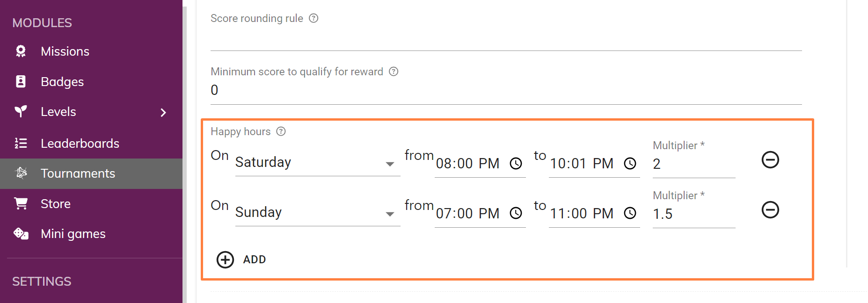Viewport: 868px width, 303px height.
Task: Open clock picker for Saturday 08:00 PM
Action: tap(516, 164)
